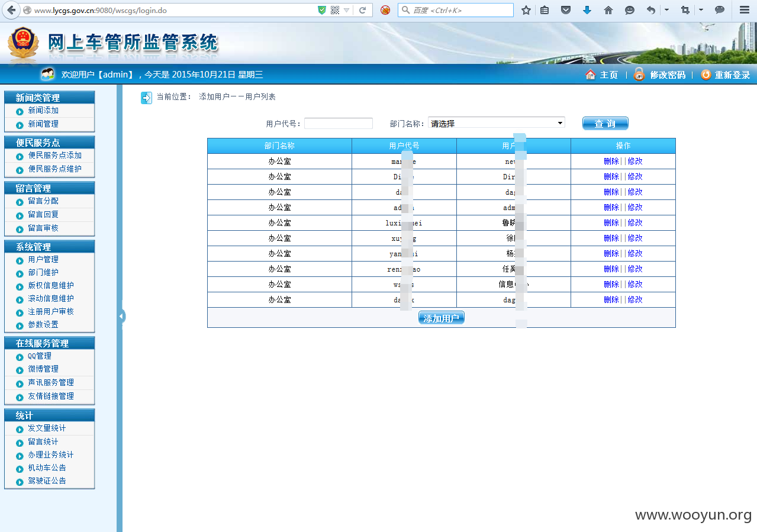Open 滚动信息维护 in sidebar
This screenshot has width=757, height=532.
point(51,299)
